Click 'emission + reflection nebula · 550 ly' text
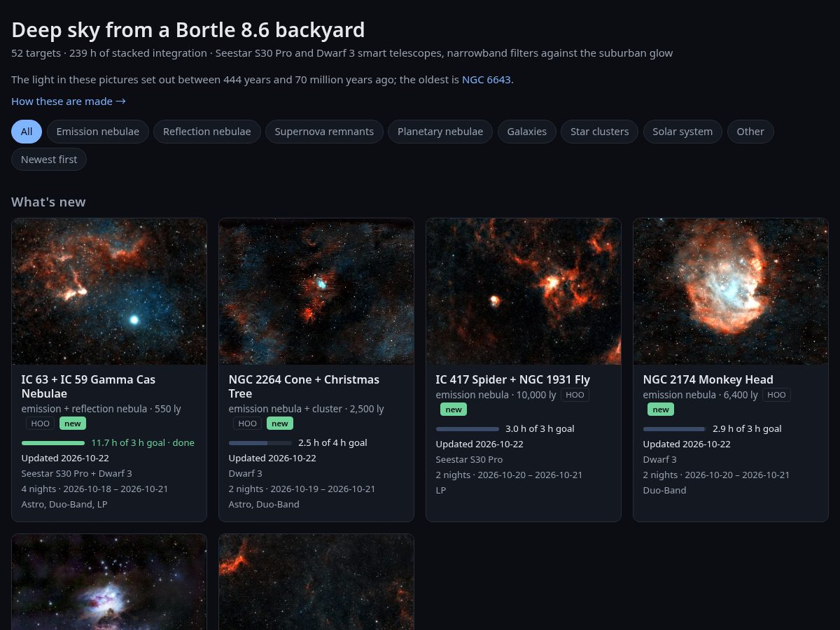The image size is (840, 630). click(x=101, y=409)
